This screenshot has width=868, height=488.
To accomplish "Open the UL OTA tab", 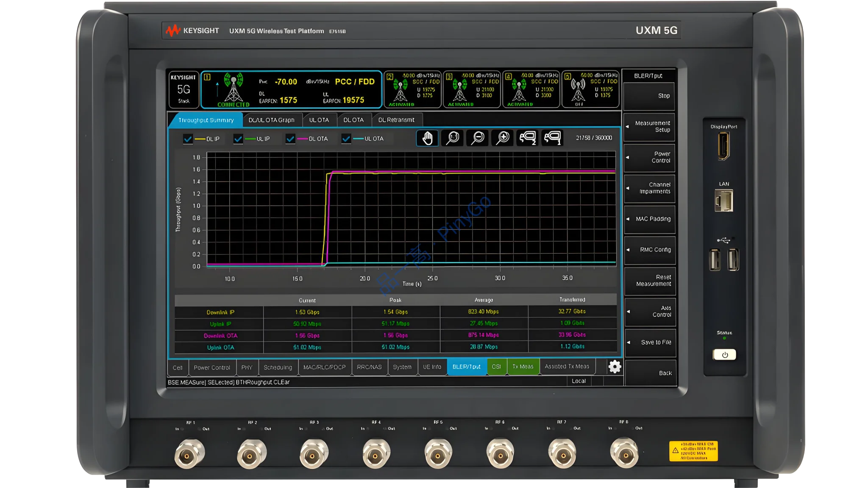I will pyautogui.click(x=319, y=120).
